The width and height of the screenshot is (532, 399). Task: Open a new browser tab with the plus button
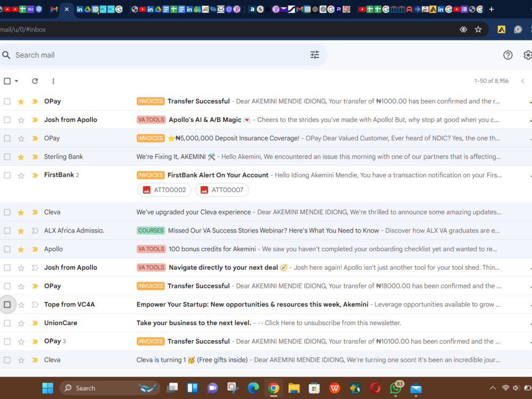[491, 10]
